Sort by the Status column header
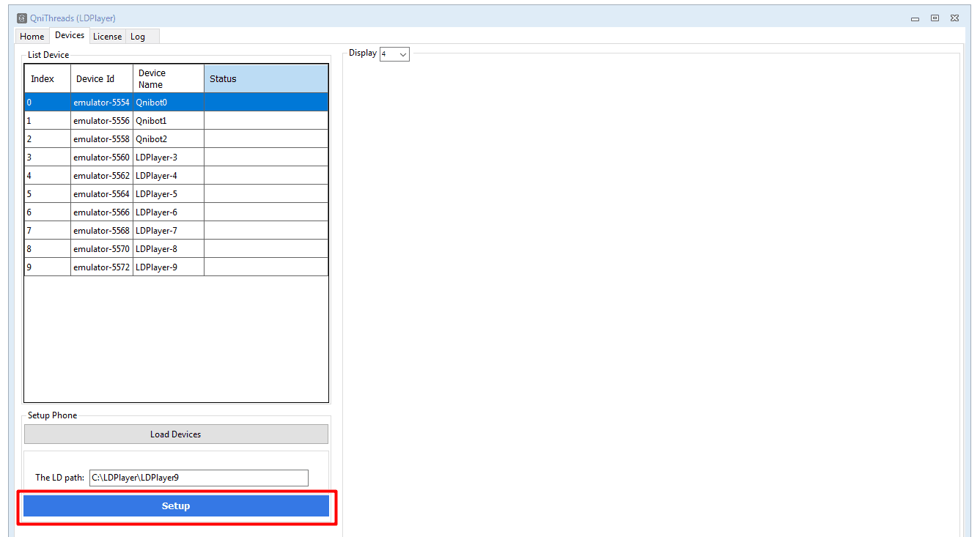This screenshot has height=537, width=980. pos(265,79)
